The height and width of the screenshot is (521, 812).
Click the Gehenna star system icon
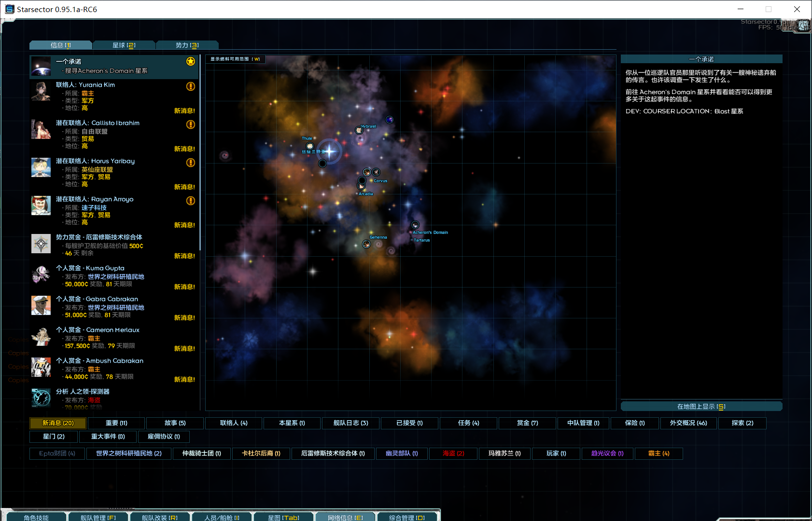pyautogui.click(x=366, y=244)
